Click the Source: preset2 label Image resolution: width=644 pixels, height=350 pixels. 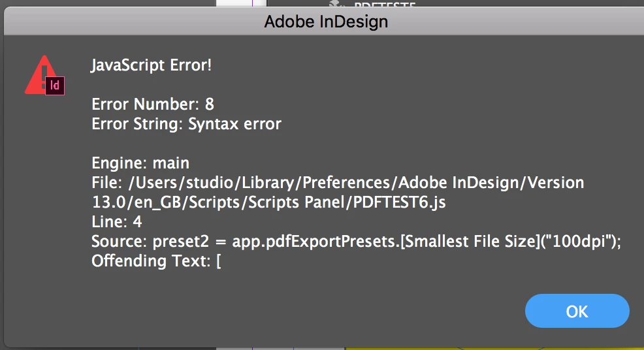tap(150, 241)
